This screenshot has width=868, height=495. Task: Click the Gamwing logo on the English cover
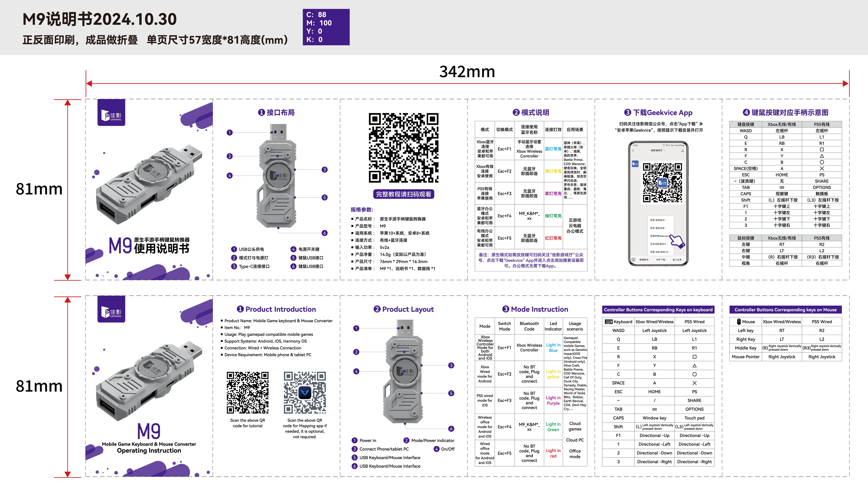[111, 309]
